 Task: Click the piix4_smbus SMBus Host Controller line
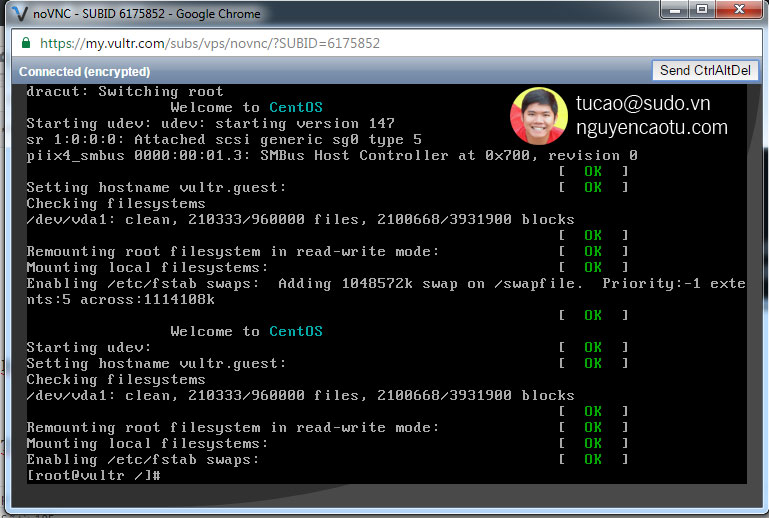(x=331, y=155)
